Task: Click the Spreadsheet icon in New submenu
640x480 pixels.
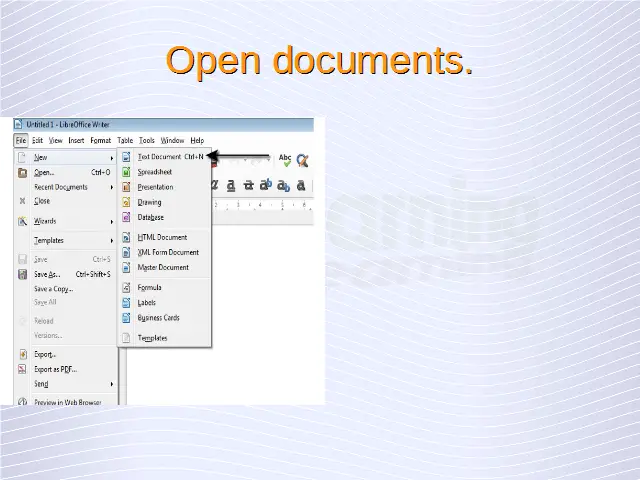Action: [x=126, y=172]
